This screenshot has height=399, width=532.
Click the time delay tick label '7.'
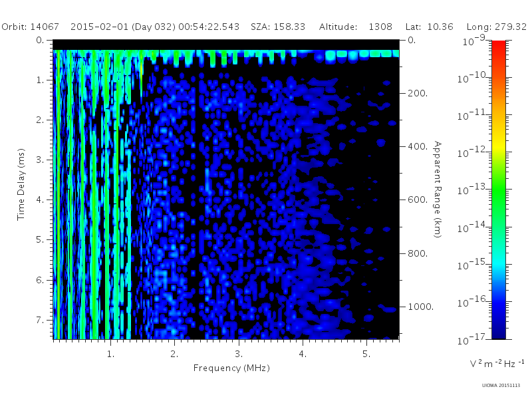pyautogui.click(x=41, y=320)
